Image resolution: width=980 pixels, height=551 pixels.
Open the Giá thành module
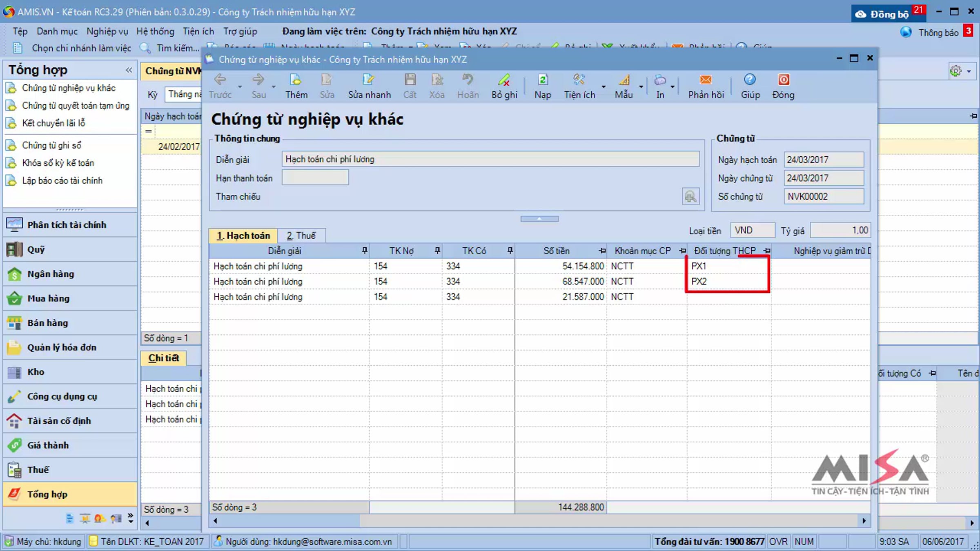coord(70,445)
